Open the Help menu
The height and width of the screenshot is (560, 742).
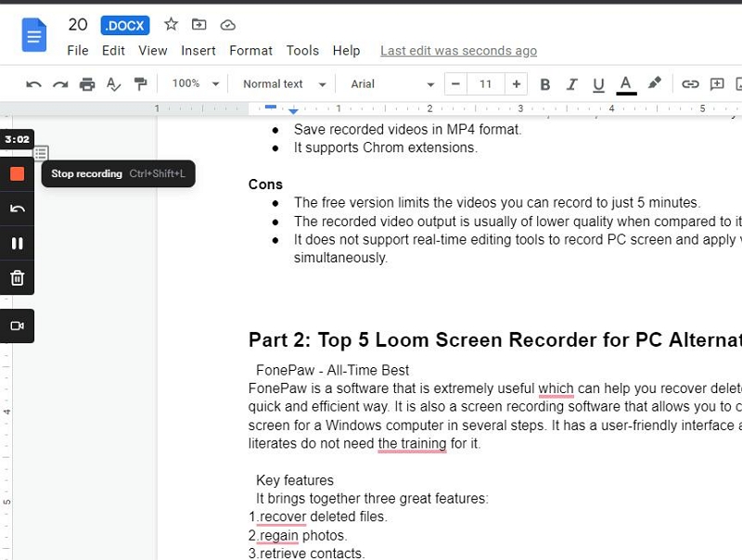pyautogui.click(x=346, y=51)
